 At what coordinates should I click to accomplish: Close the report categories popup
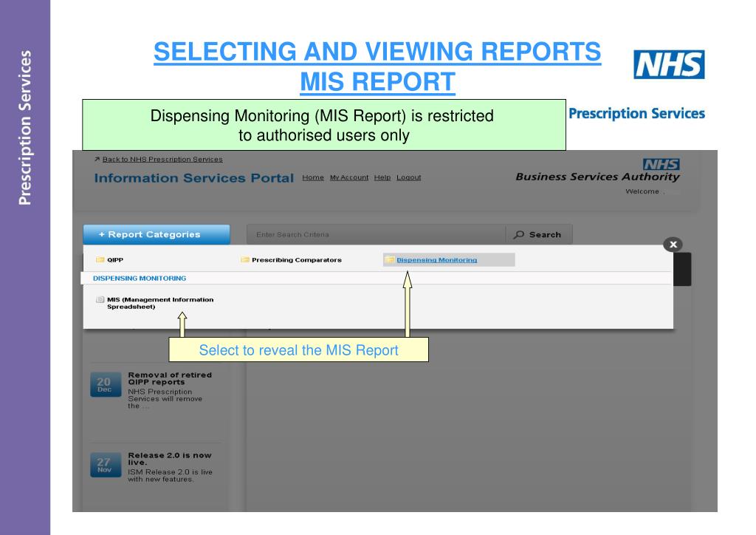[x=673, y=245]
